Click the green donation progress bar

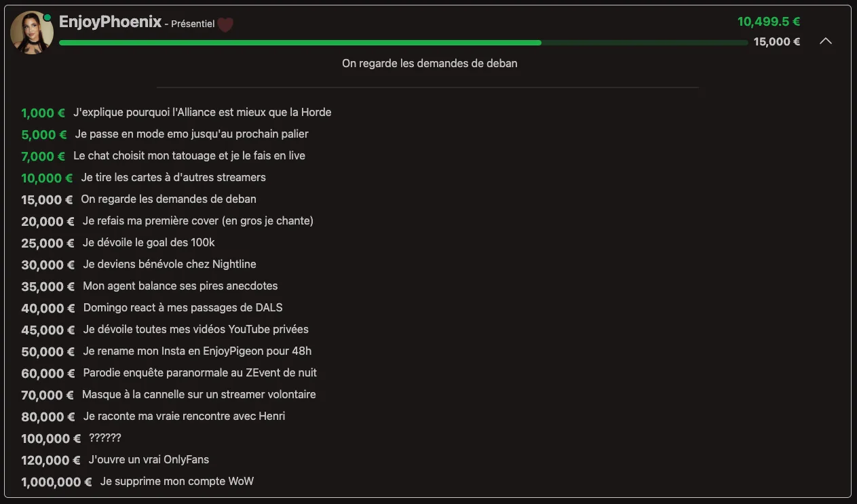tap(404, 43)
